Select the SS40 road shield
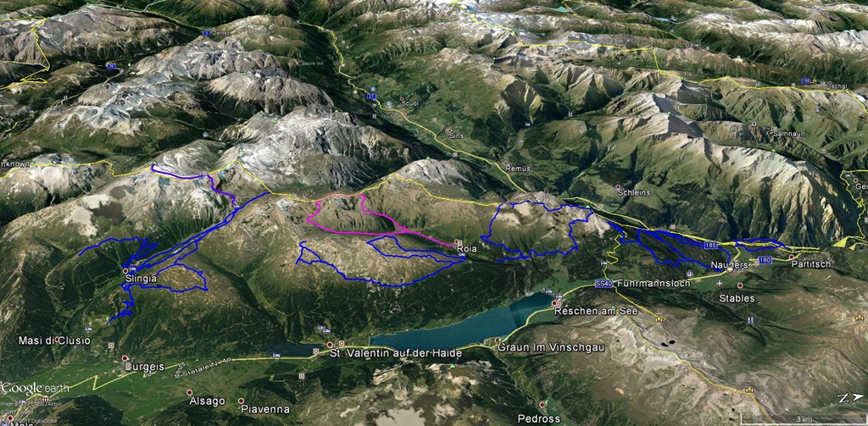The height and width of the screenshot is (426, 868). (x=603, y=284)
